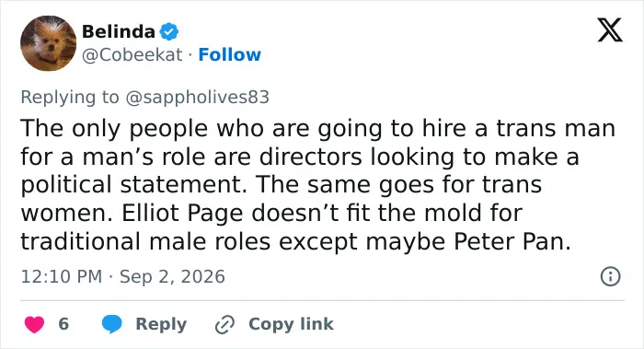Follow the Cobeekat account
The width and height of the screenshot is (644, 349).
pyautogui.click(x=230, y=54)
